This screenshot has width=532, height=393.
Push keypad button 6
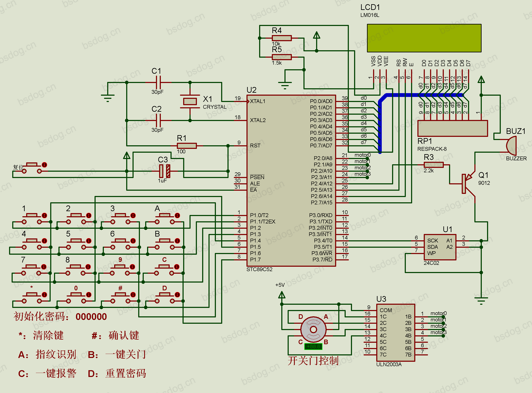120,241
